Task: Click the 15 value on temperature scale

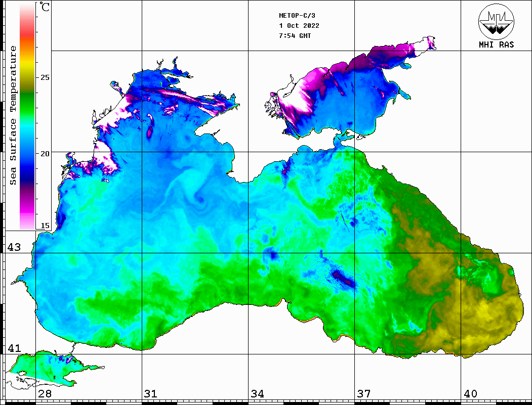Action: point(45,226)
